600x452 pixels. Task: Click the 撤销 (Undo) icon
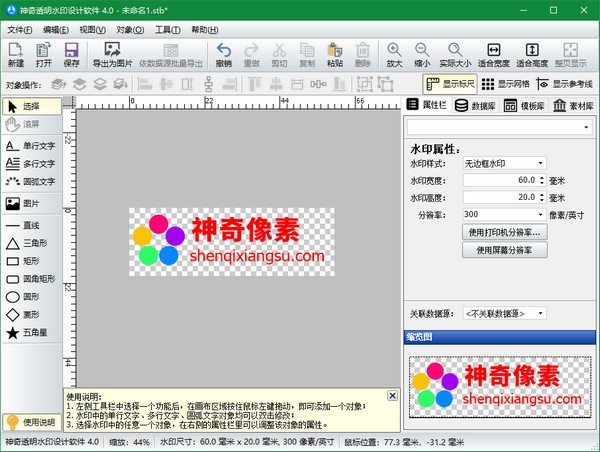pyautogui.click(x=223, y=54)
